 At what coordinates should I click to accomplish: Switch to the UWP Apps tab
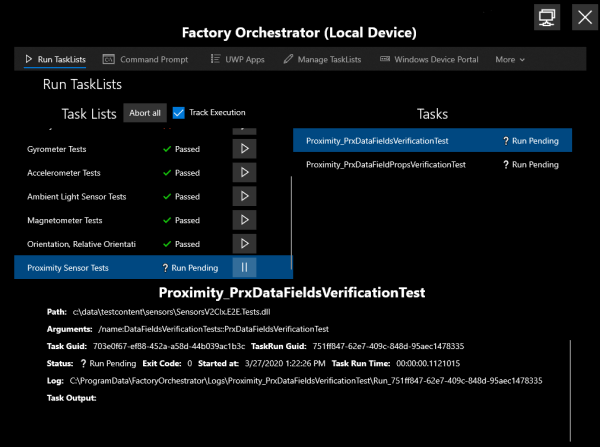[237, 60]
